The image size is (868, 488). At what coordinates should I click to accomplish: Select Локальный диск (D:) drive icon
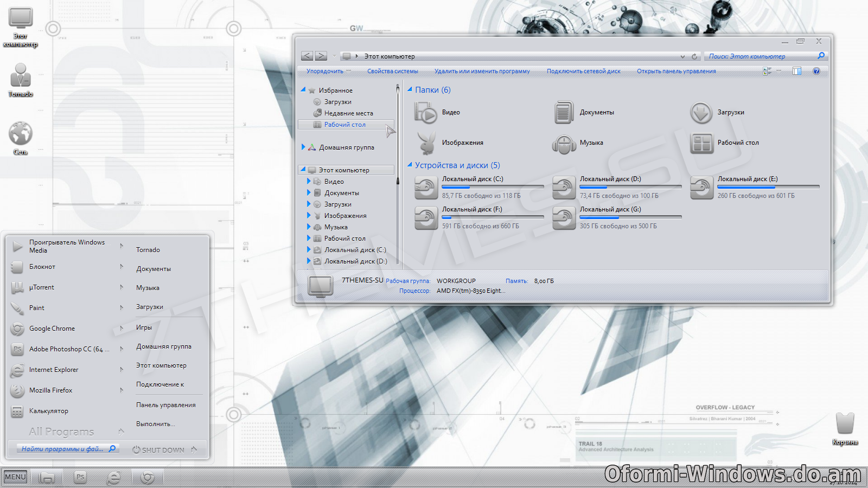coord(564,188)
